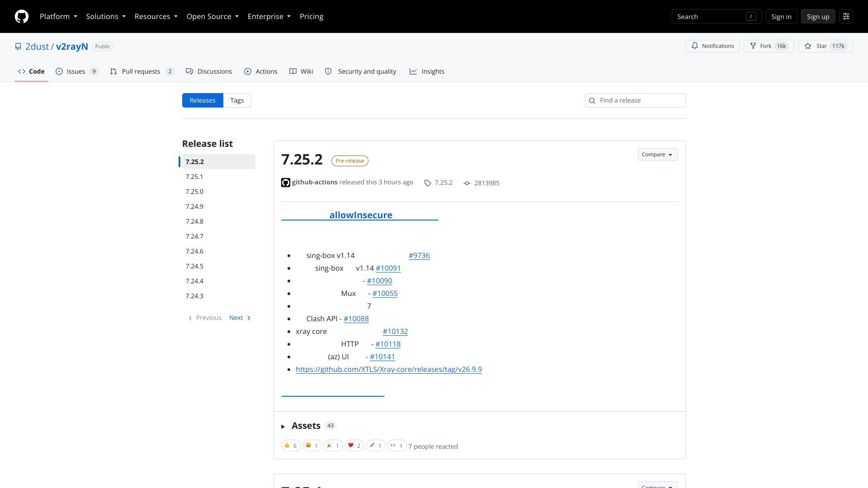Select release 7.24.8 in release list

pos(219,221)
